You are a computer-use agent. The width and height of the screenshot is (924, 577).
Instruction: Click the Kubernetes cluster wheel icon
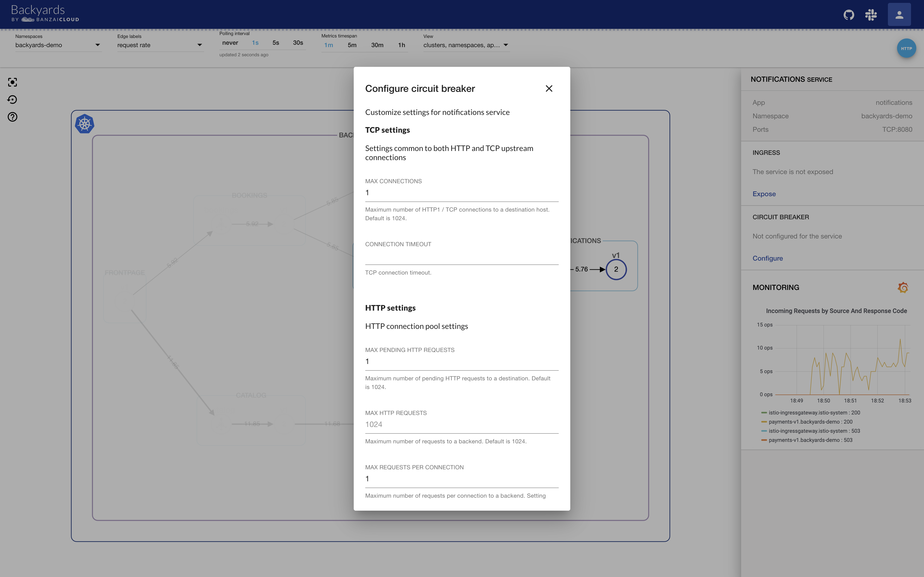pos(84,124)
